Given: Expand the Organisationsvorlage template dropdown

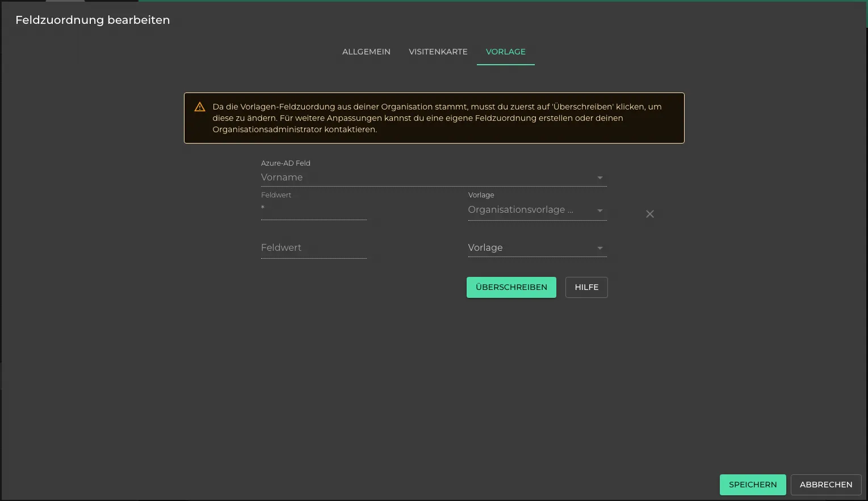Looking at the screenshot, I should click(537, 210).
